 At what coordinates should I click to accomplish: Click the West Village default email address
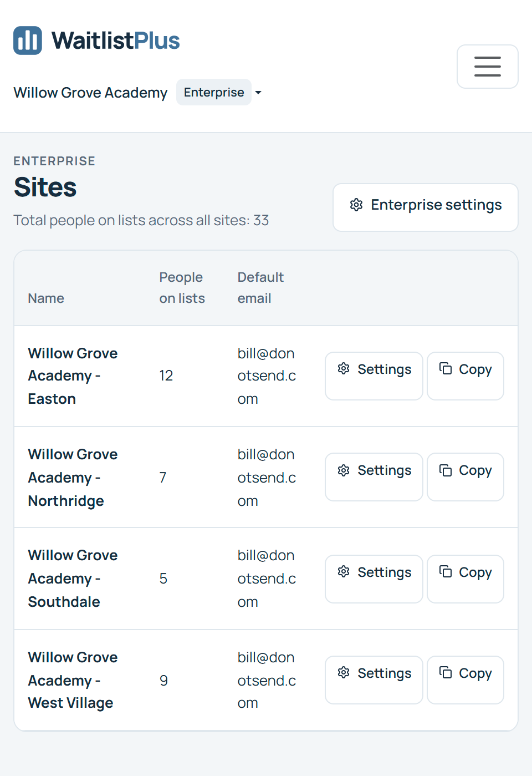(267, 680)
